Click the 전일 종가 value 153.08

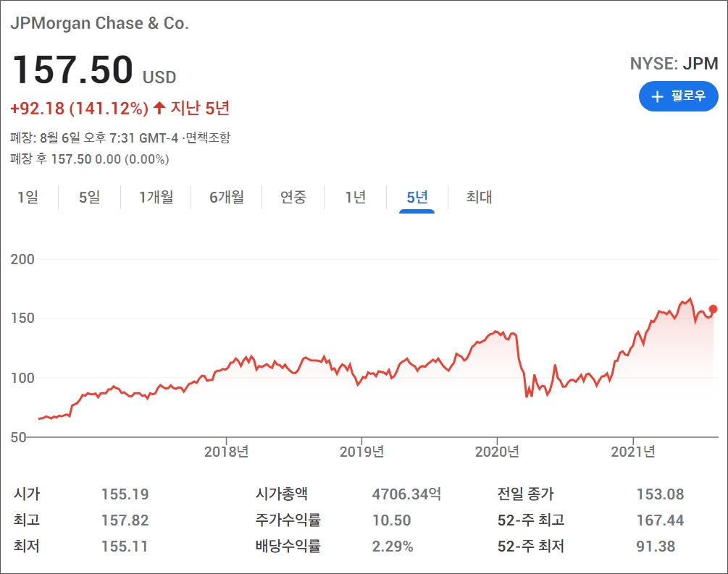pyautogui.click(x=660, y=494)
